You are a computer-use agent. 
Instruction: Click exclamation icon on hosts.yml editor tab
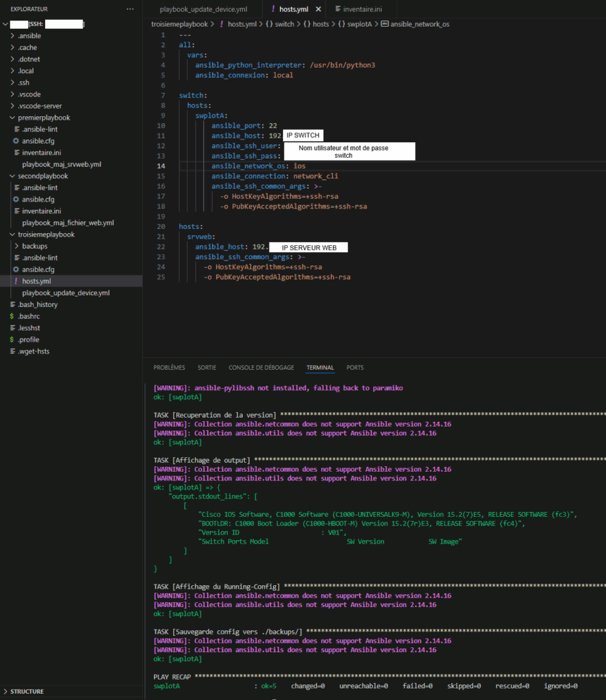pos(273,10)
